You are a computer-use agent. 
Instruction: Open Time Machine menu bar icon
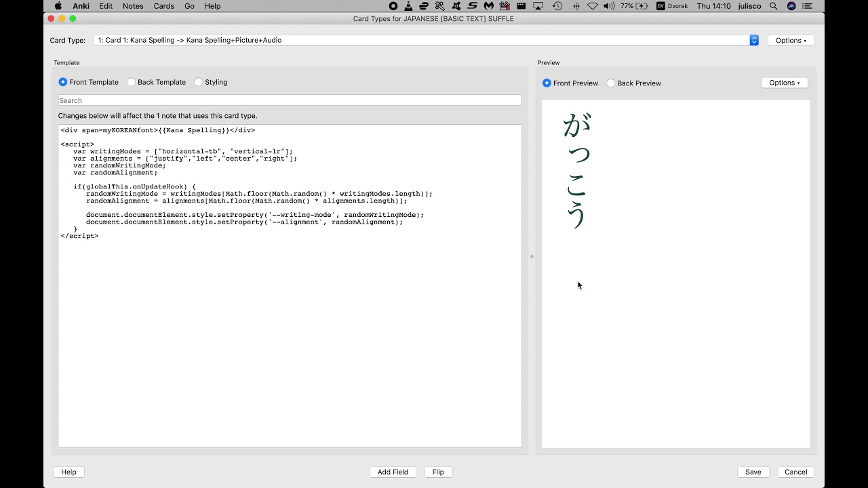coord(557,6)
